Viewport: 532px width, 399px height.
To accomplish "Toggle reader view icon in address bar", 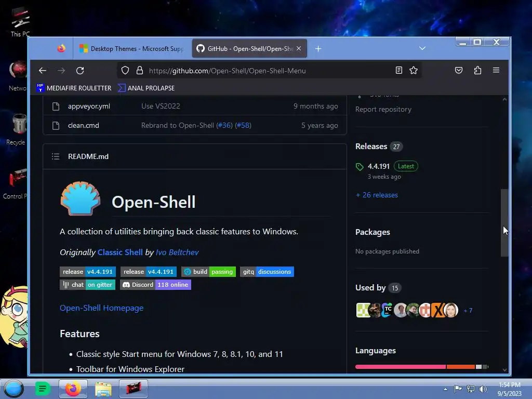I will 399,70.
